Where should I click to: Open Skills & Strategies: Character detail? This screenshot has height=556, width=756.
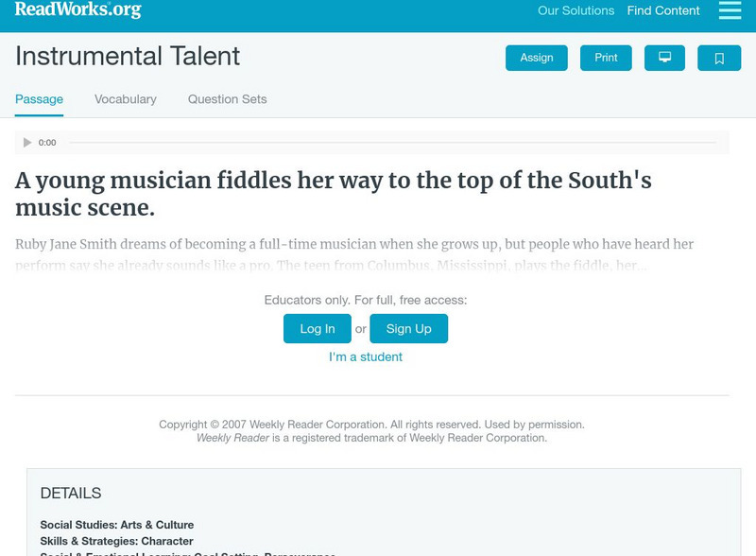tap(117, 542)
